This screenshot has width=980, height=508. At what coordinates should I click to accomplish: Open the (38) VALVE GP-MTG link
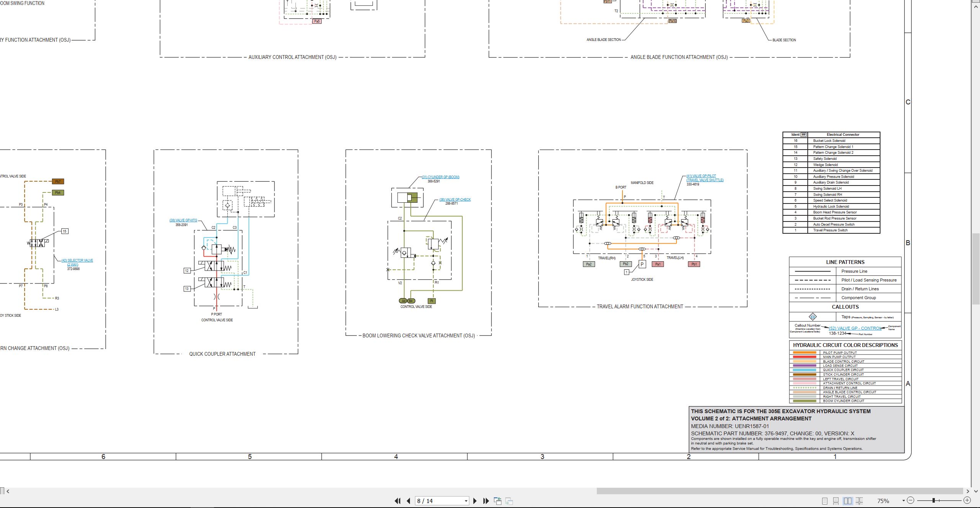pyautogui.click(x=183, y=220)
